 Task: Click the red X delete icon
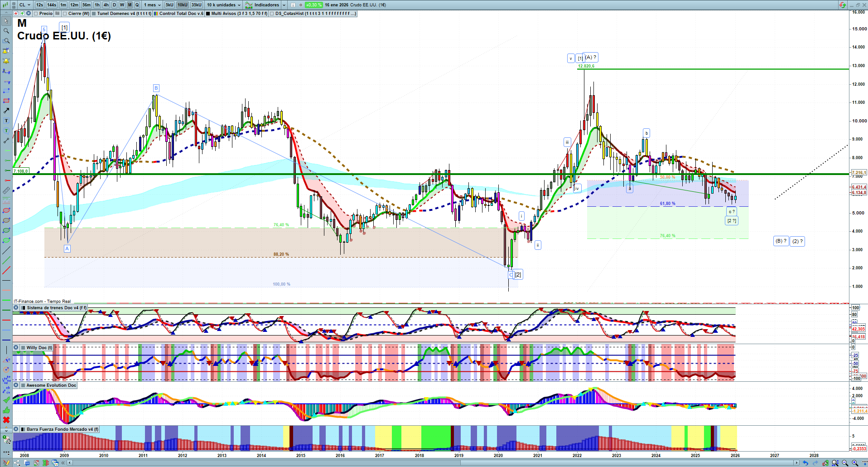pyautogui.click(x=6, y=420)
